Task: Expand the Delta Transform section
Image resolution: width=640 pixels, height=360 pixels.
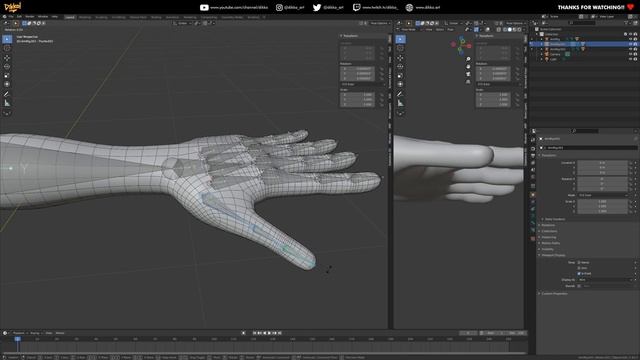Action: pos(555,219)
